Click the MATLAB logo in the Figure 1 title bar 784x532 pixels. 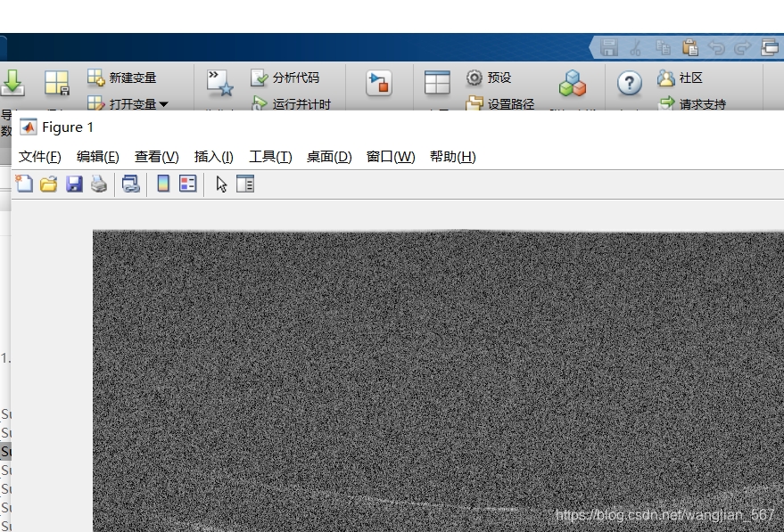(29, 127)
